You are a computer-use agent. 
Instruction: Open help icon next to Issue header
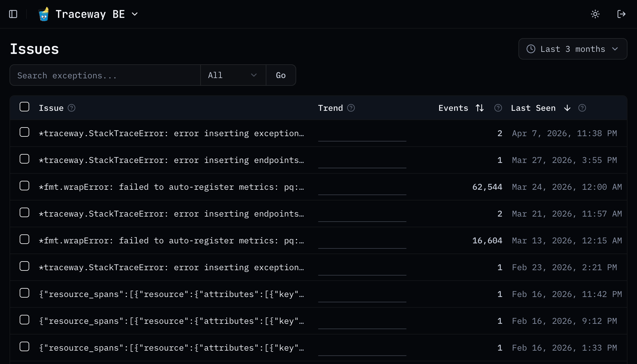click(x=72, y=108)
